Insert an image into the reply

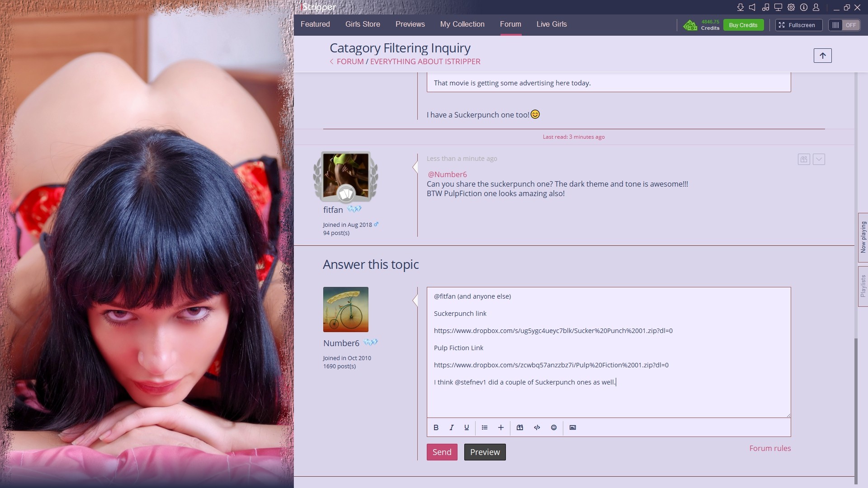click(573, 427)
